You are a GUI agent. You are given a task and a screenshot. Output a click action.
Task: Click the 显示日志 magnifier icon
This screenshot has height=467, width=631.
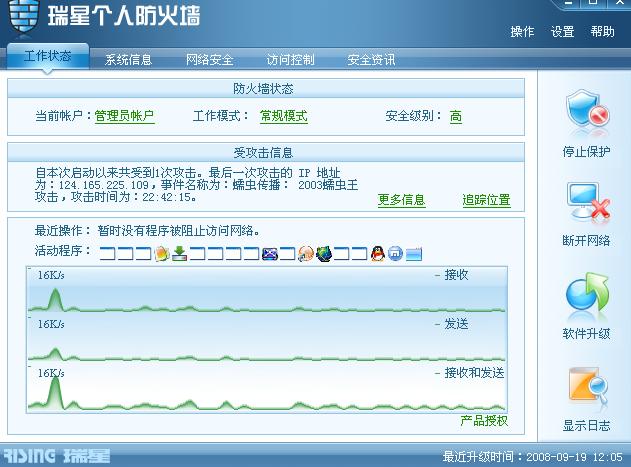click(x=588, y=385)
